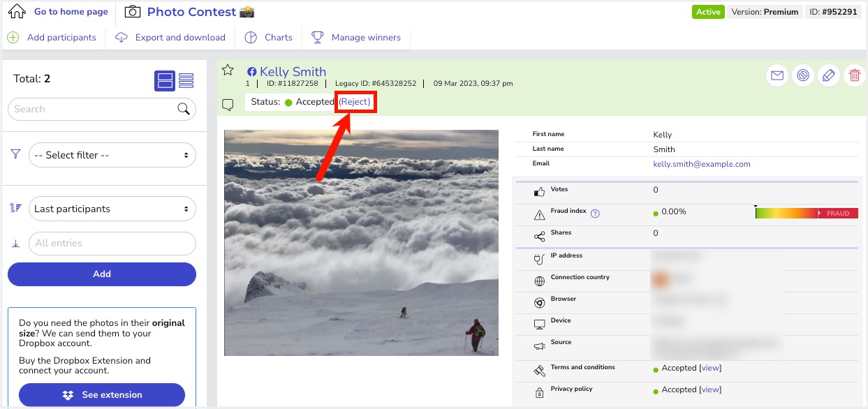Click the down arrow icon beside All entries
This screenshot has width=868, height=409.
[16, 244]
